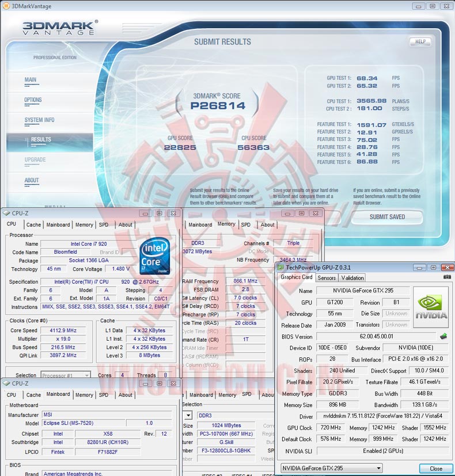Open SYSTEM INFO in 3DMark sidebar

[x=40, y=120]
